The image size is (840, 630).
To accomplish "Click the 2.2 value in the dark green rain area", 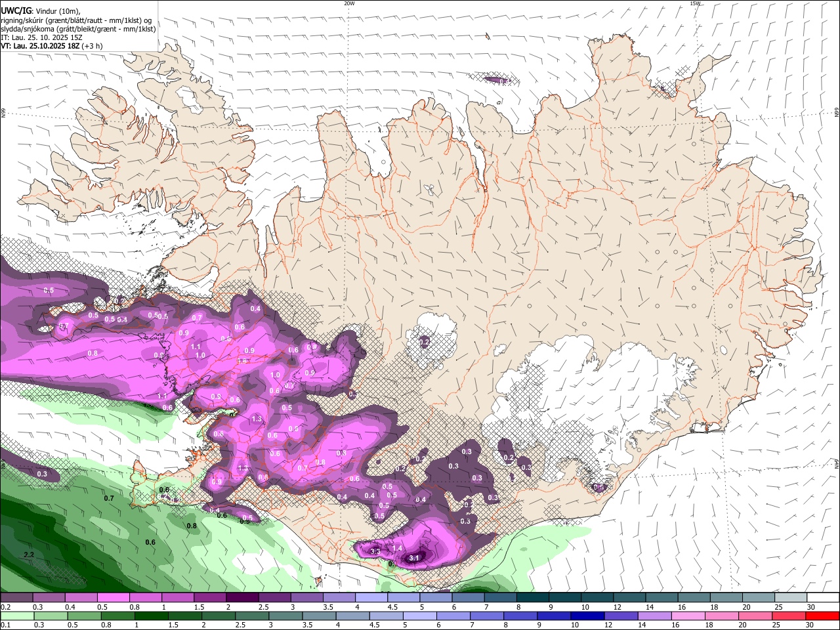I will coord(29,555).
